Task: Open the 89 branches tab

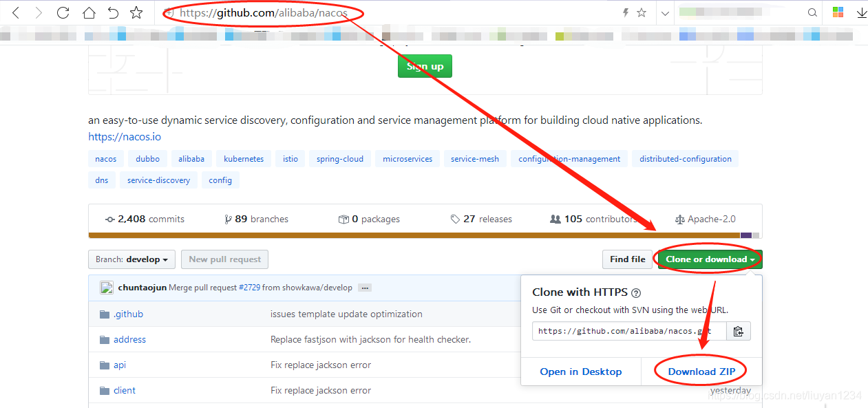Action: click(256, 219)
